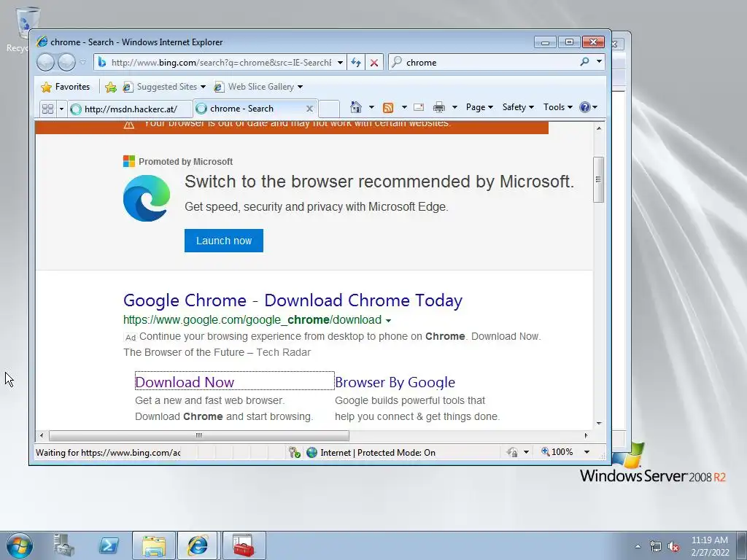The image size is (747, 560).
Task: Click the vertical scrollbar thumb
Action: [598, 179]
